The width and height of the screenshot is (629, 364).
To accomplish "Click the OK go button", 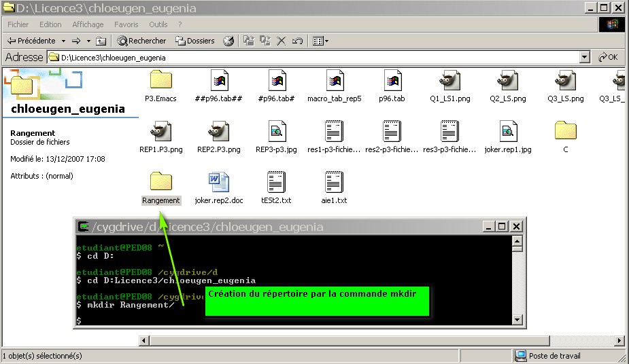I will point(608,57).
